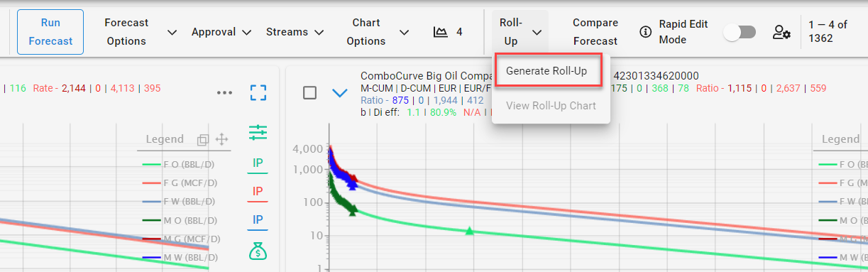The width and height of the screenshot is (868, 272).
Task: Click the green IP icon
Action: (258, 164)
